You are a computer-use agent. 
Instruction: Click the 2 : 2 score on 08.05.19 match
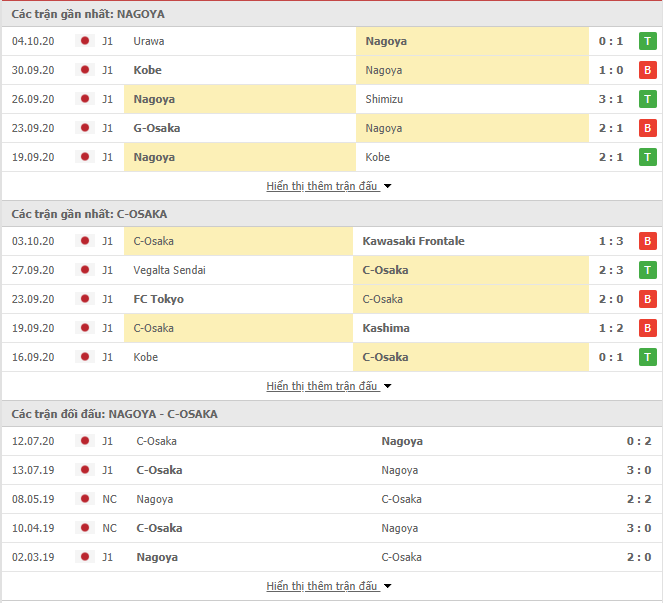[x=638, y=499]
